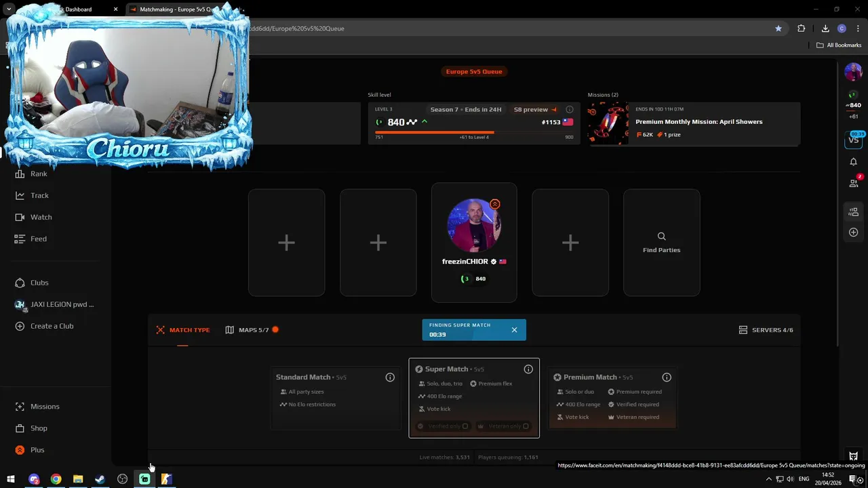Image resolution: width=868 pixels, height=488 pixels.
Task: Open volume control in system tray
Action: (790, 479)
